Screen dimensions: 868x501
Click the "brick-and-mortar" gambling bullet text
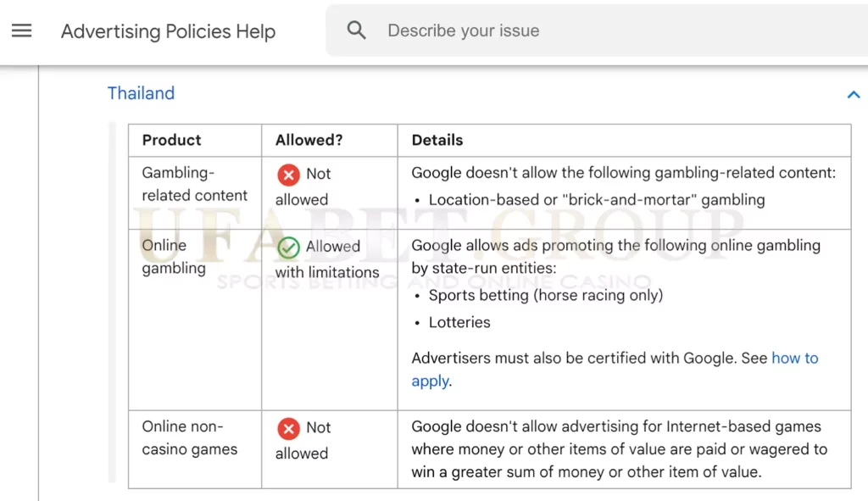(596, 200)
